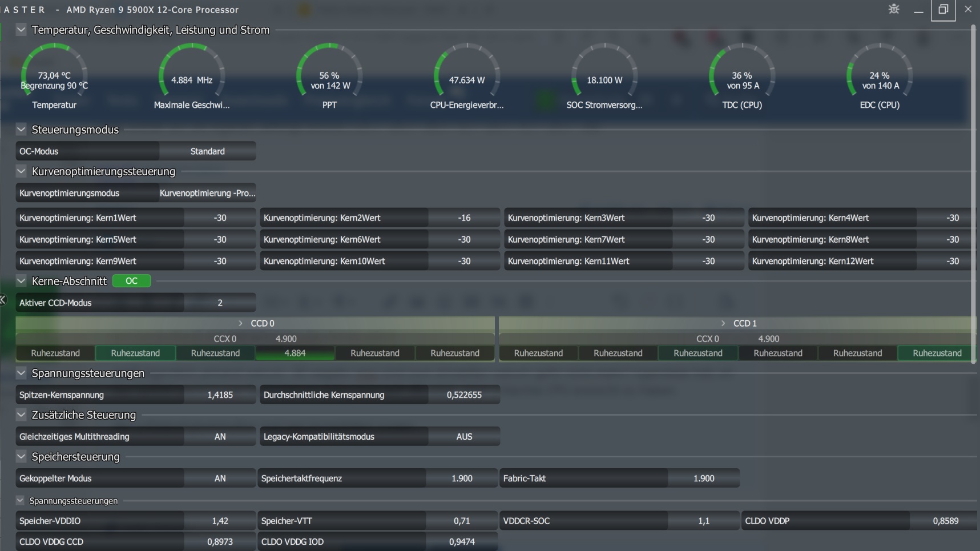Open the Kurvenoptimierungsmodus dropdown
Viewport: 980px width, 551px height.
pos(207,193)
